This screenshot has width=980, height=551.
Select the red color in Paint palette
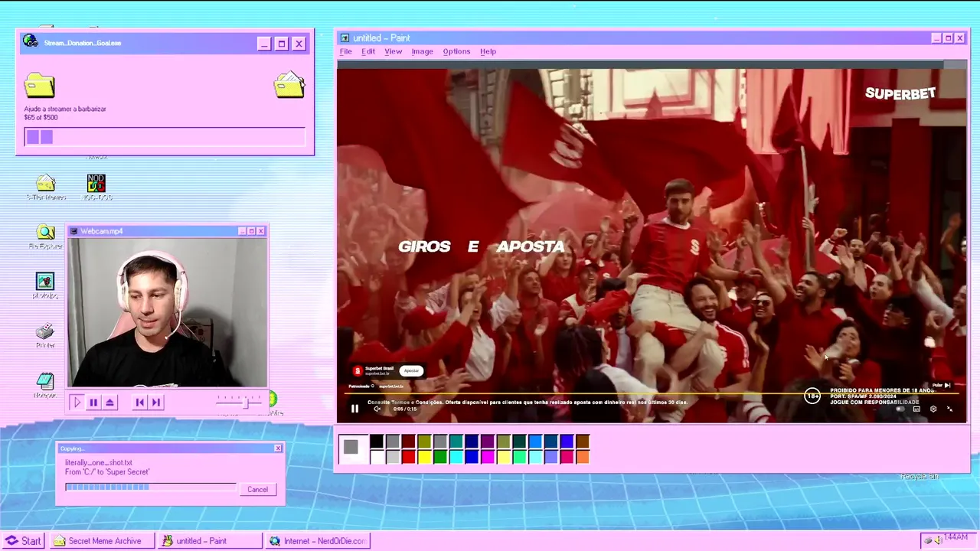point(408,457)
